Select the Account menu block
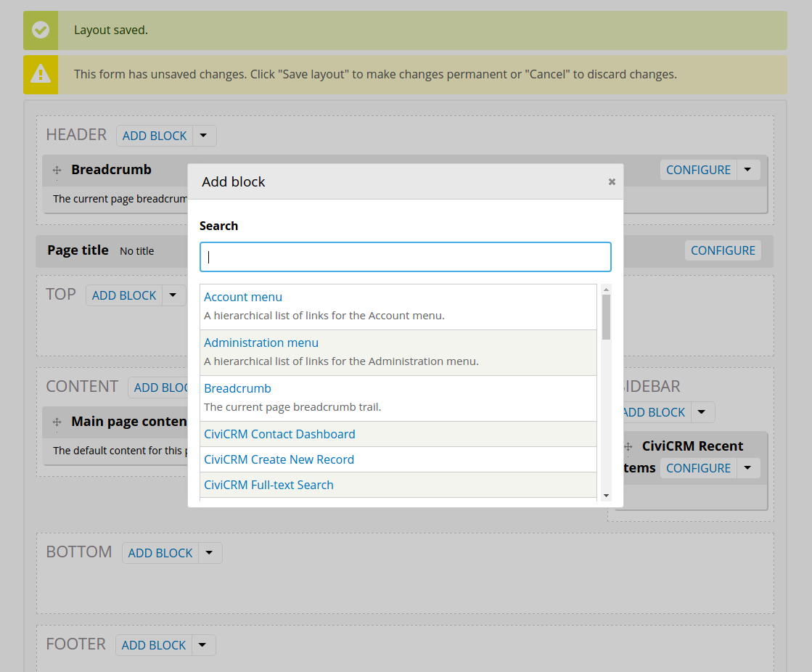This screenshot has height=672, width=812. [x=243, y=297]
